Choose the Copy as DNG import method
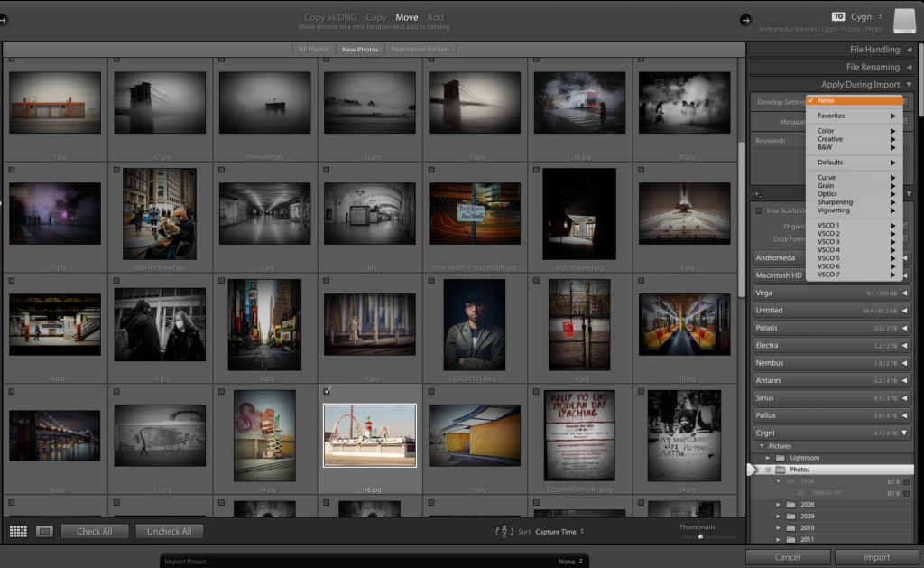 330,18
